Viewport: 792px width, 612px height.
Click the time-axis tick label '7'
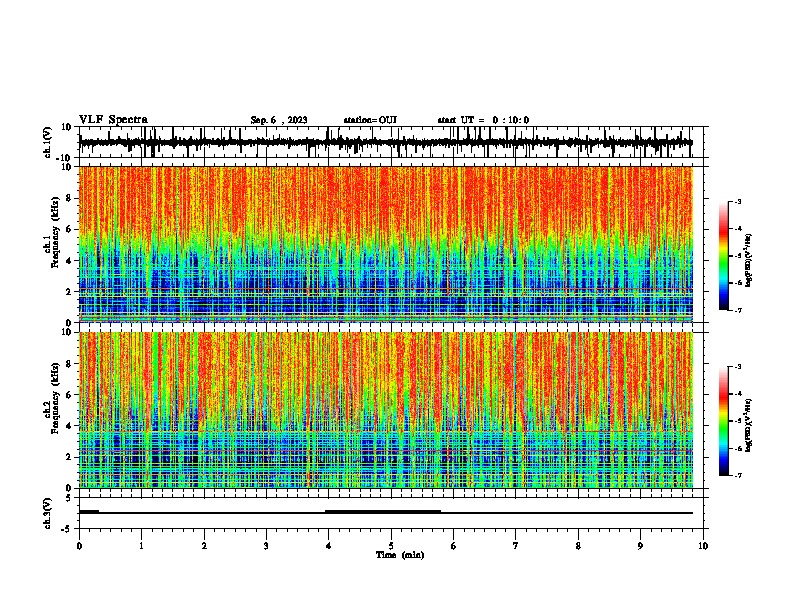516,546
